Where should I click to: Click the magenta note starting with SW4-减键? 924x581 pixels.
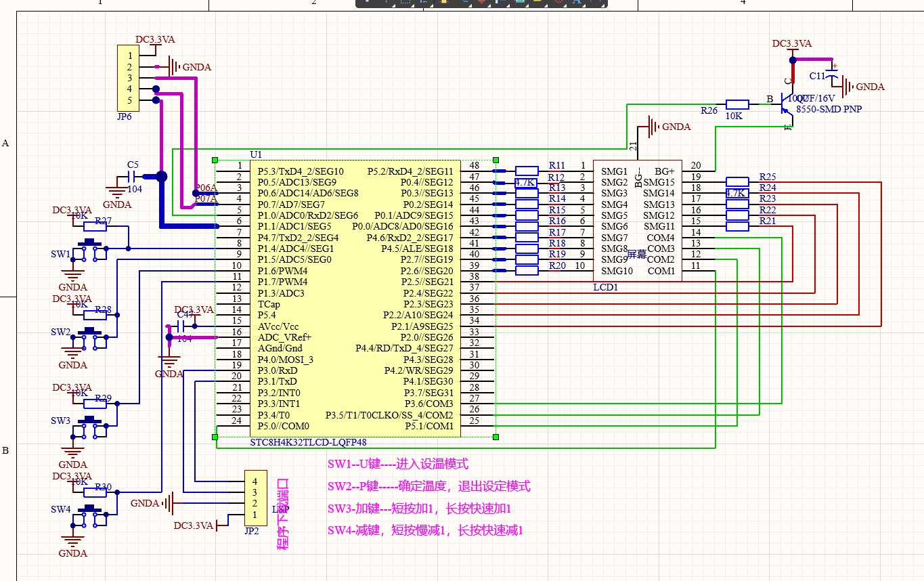tap(426, 530)
